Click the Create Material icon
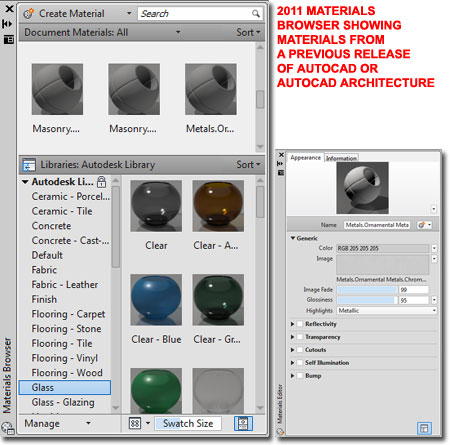450x445 pixels. [29, 14]
